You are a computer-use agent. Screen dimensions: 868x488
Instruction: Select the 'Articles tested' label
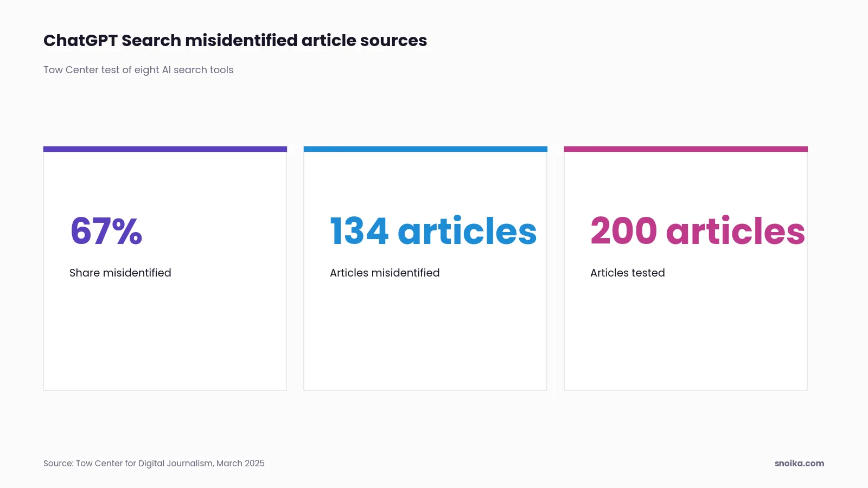tap(628, 273)
